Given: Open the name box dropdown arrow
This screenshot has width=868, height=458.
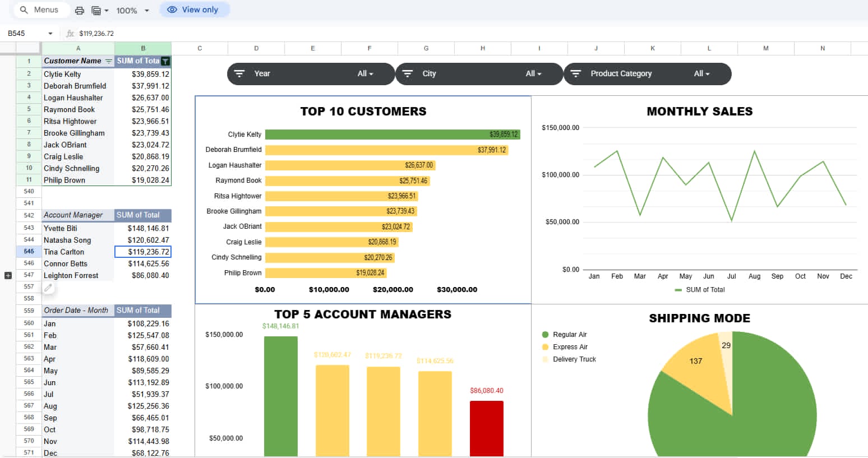Looking at the screenshot, I should (50, 34).
